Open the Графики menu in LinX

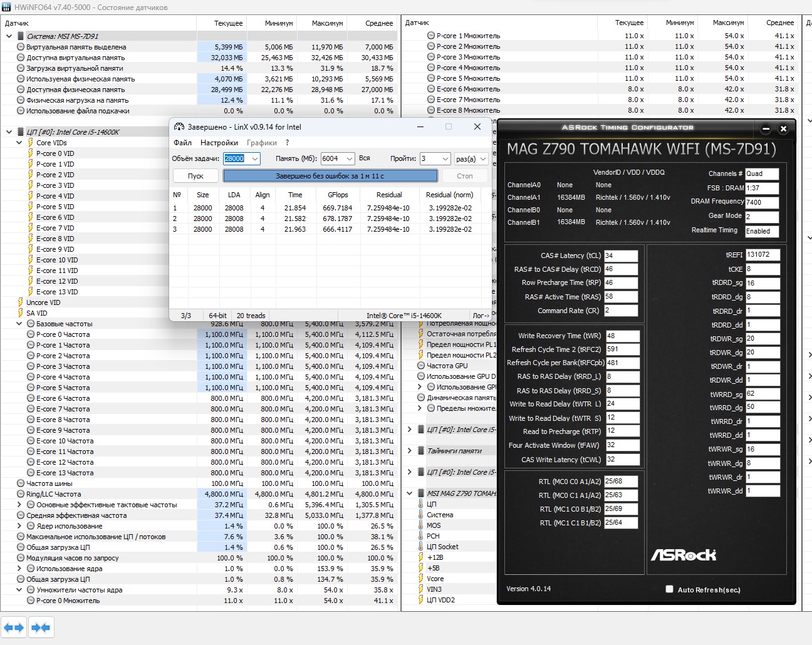click(262, 143)
